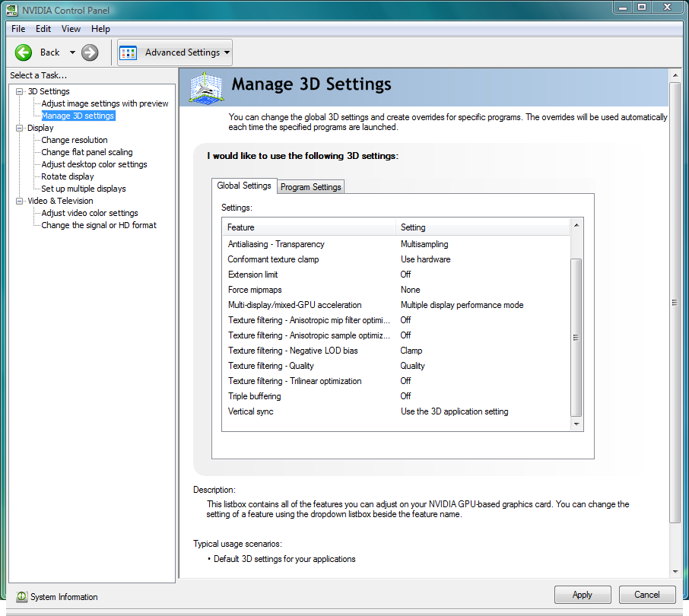
Task: Click the main page scroll down arrow
Action: click(675, 572)
